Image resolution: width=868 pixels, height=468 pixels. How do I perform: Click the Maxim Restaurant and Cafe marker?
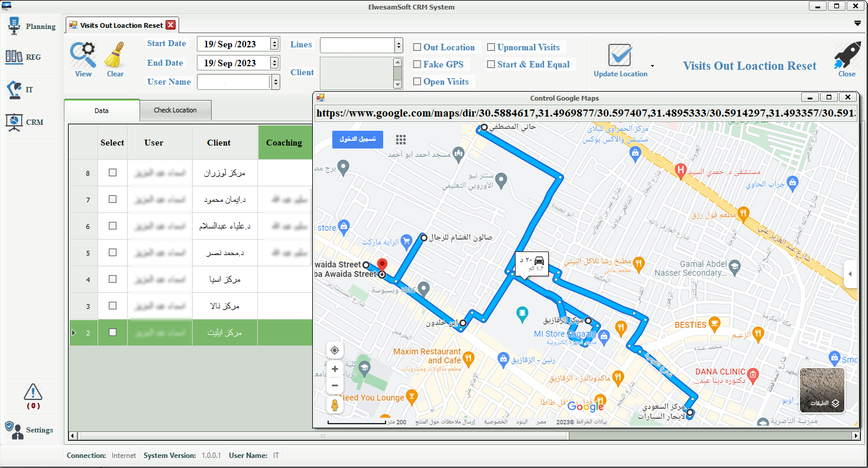click(x=468, y=357)
